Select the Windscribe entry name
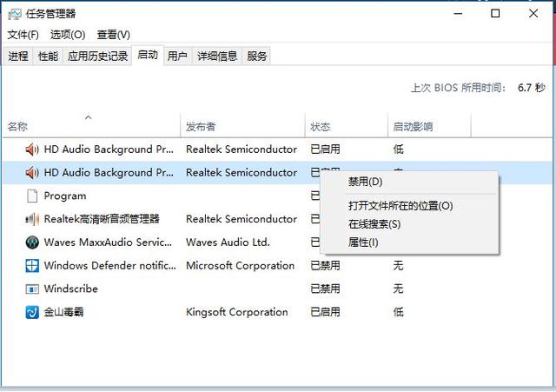Image resolution: width=556 pixels, height=392 pixels. pyautogui.click(x=71, y=289)
